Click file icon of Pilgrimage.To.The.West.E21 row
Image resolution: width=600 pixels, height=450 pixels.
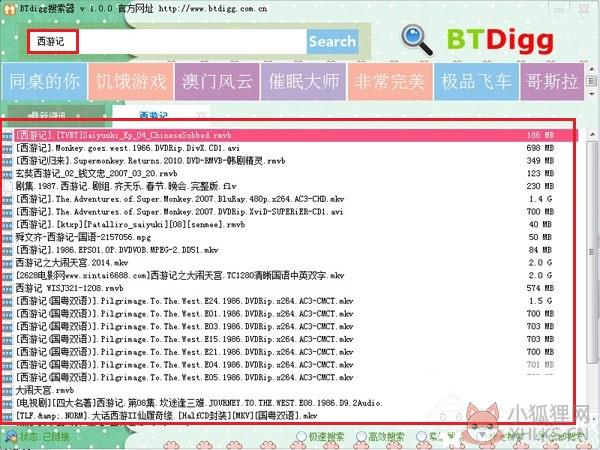7,352
